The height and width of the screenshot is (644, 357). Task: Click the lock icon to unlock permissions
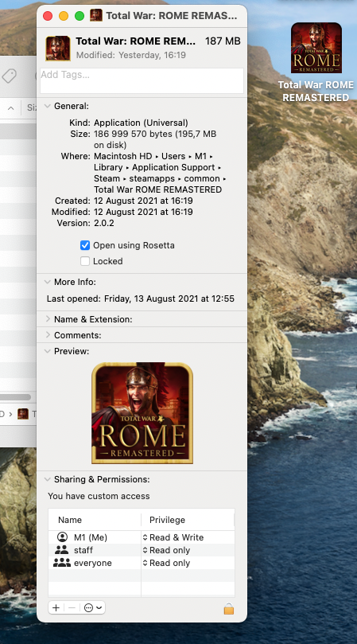click(228, 608)
